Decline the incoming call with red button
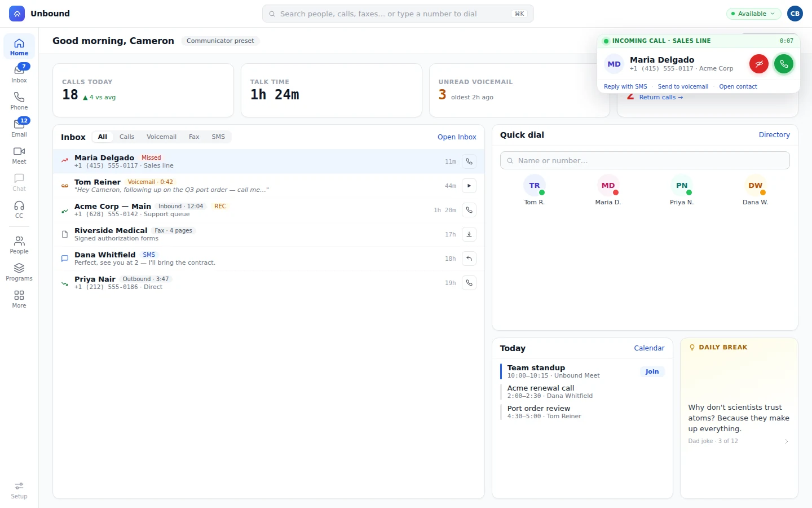 (x=759, y=64)
